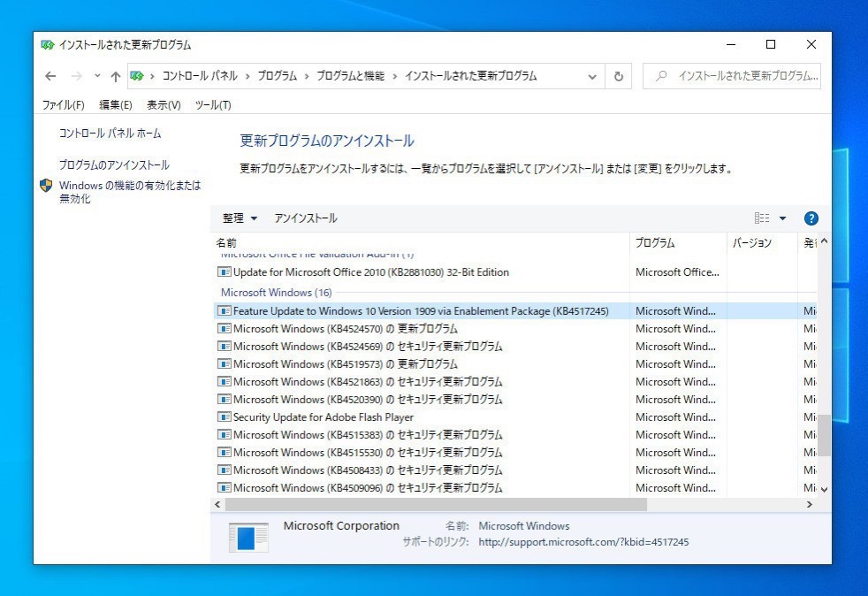Maximize the installed updates window
This screenshot has height=596, width=868.
coord(771,45)
